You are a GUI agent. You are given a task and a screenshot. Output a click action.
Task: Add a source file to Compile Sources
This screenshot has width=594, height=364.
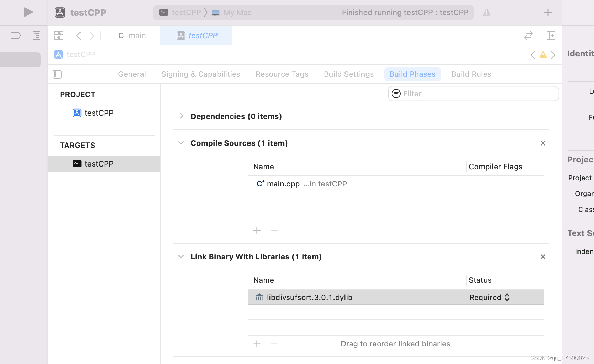tap(257, 231)
